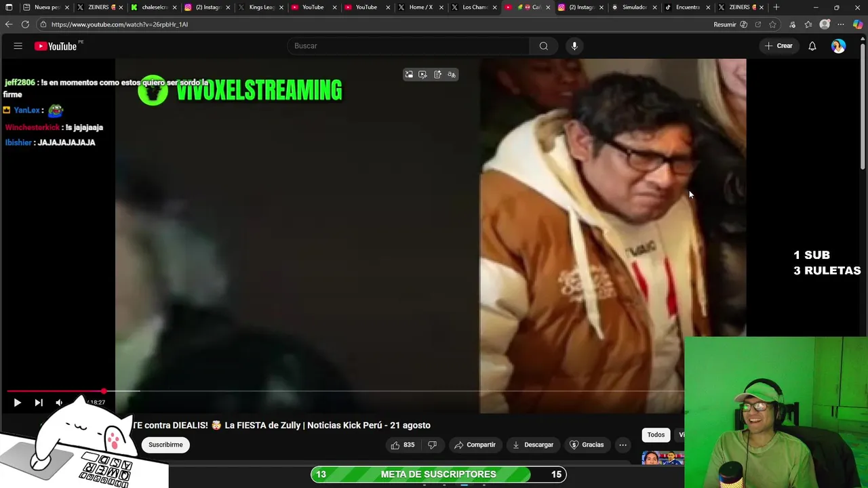The image size is (868, 488).
Task: Click the Descargar download button
Action: click(533, 445)
